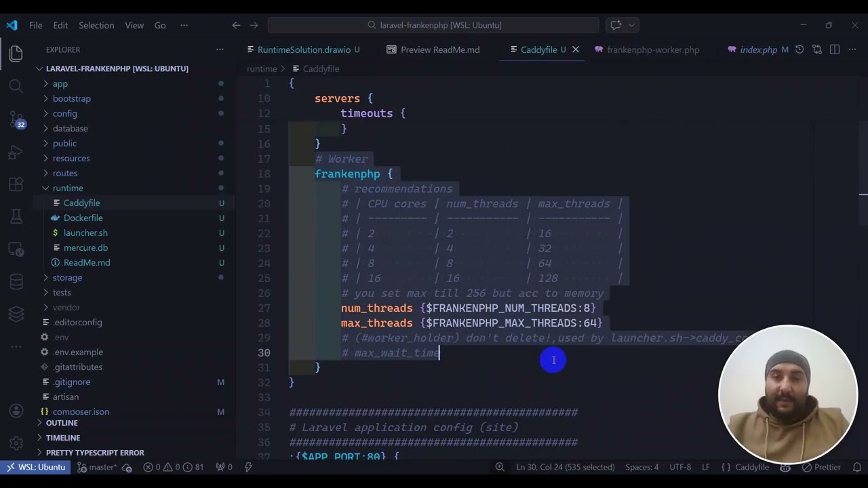868x488 pixels.
Task: Collapse the LARAVEL-FRANKENPHP root folder
Action: click(117, 68)
